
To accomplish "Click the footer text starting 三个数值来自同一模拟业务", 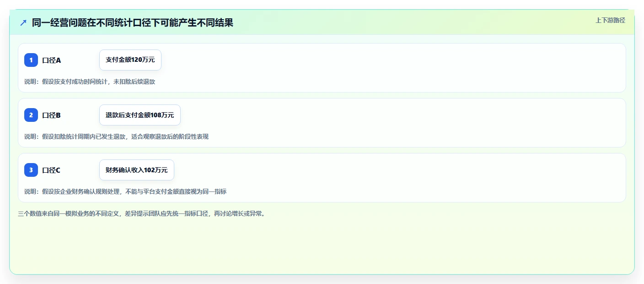I will pos(141,213).
